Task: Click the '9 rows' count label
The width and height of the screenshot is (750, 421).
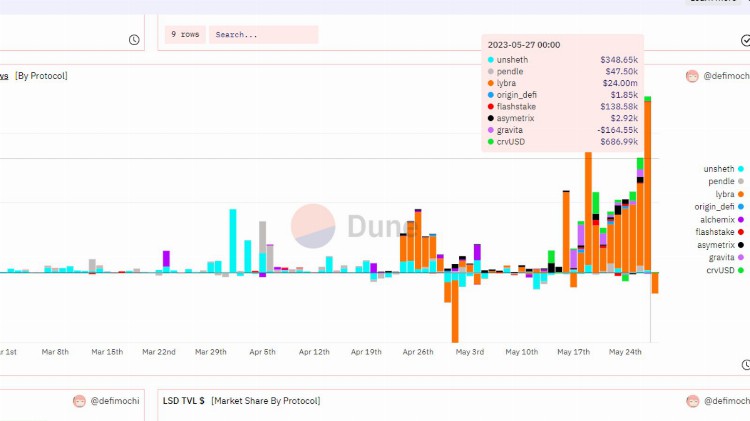Action: point(184,35)
